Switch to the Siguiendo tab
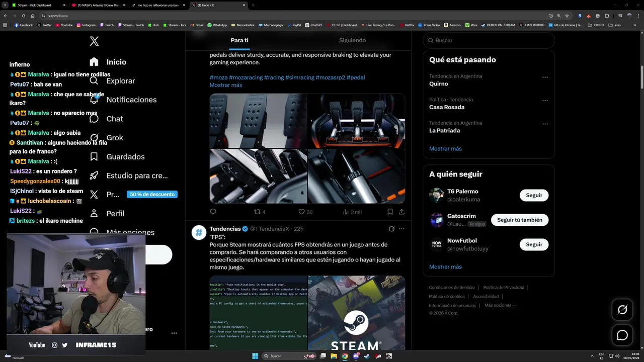 [x=352, y=40]
